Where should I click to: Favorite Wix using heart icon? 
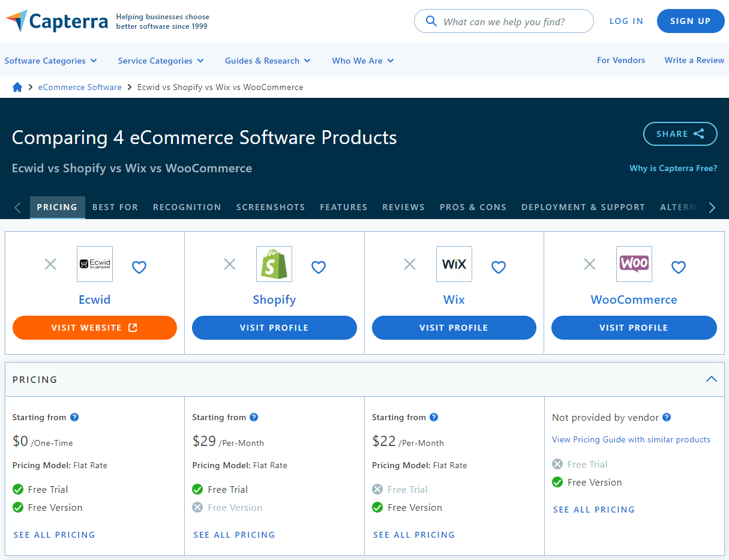click(499, 267)
